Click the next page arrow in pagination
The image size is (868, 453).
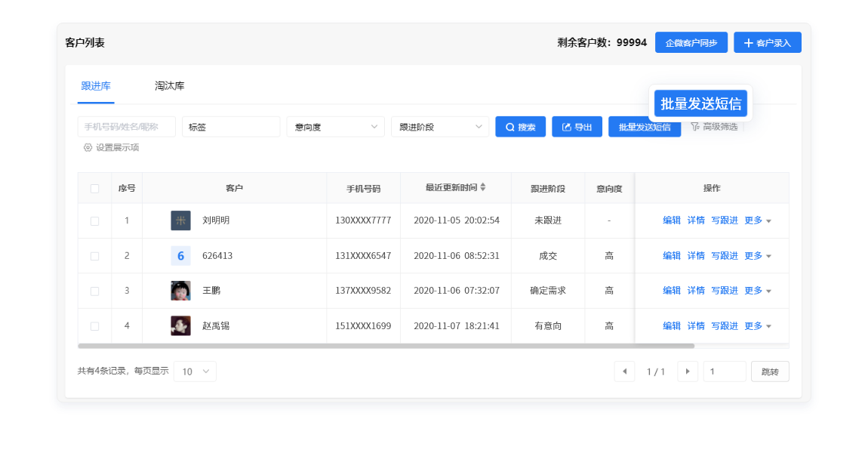[688, 371]
